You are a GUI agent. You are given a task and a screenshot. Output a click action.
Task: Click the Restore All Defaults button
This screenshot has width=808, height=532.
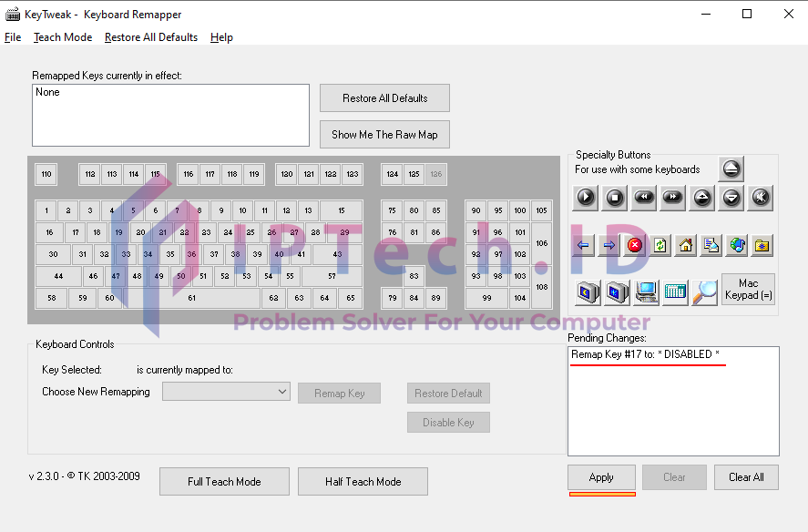pyautogui.click(x=385, y=98)
